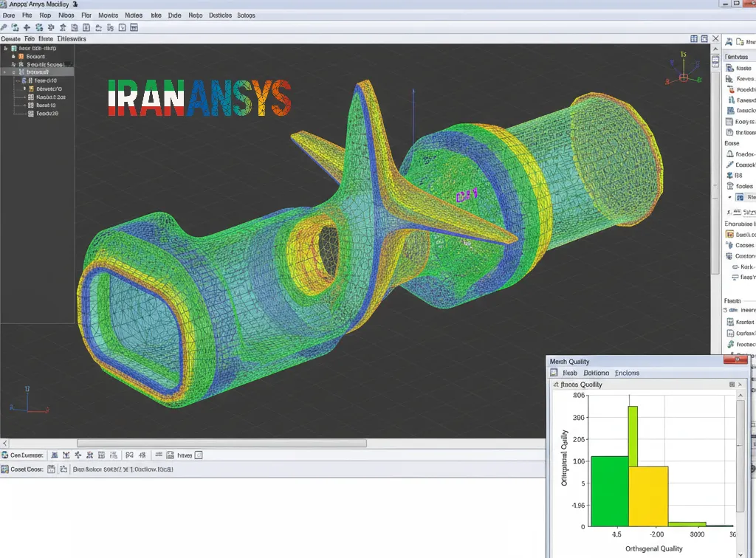This screenshot has width=756, height=558.
Task: Open the Dsticbs menu
Action: tap(220, 15)
